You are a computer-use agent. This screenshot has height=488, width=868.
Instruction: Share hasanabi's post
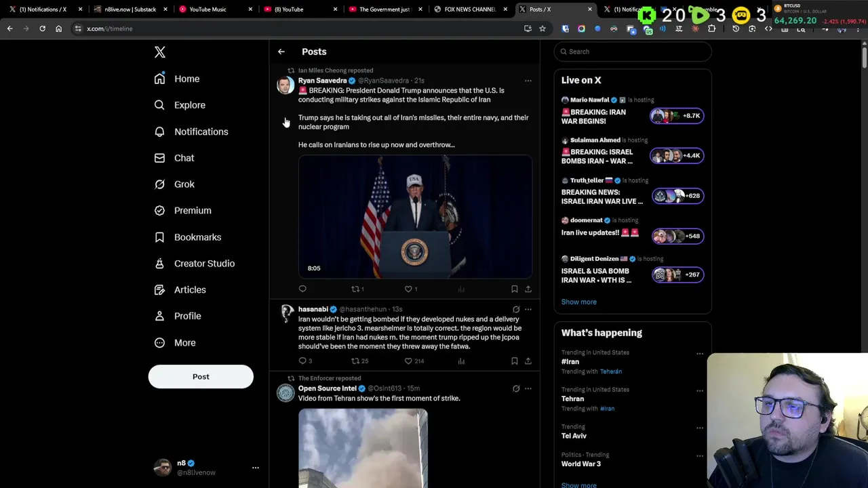[528, 361]
